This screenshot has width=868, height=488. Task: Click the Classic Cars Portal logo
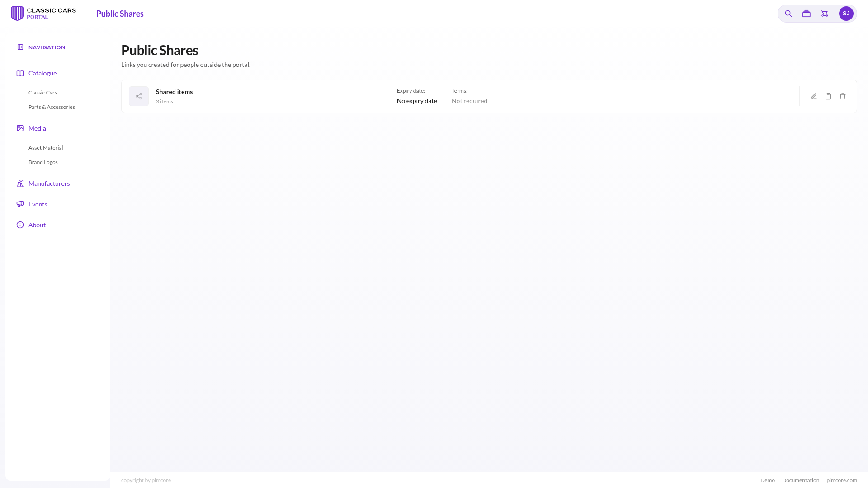43,14
